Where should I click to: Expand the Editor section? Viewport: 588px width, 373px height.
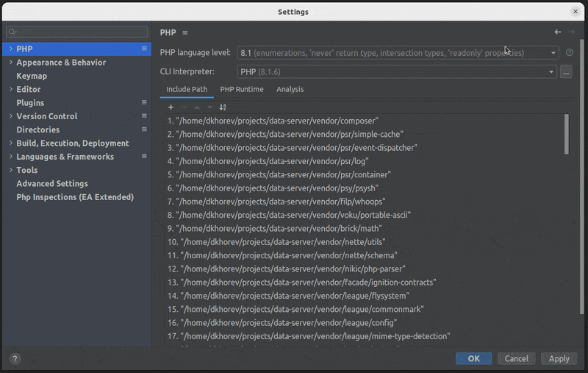(x=11, y=89)
